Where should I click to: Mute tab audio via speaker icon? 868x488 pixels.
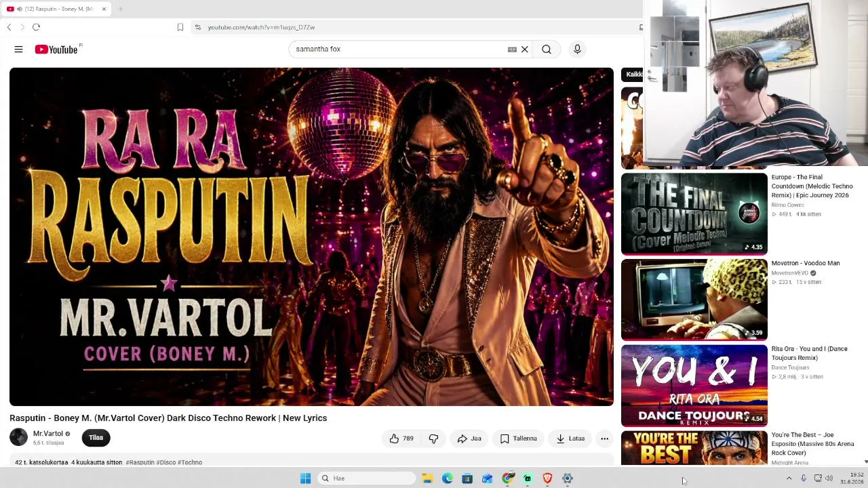point(19,9)
